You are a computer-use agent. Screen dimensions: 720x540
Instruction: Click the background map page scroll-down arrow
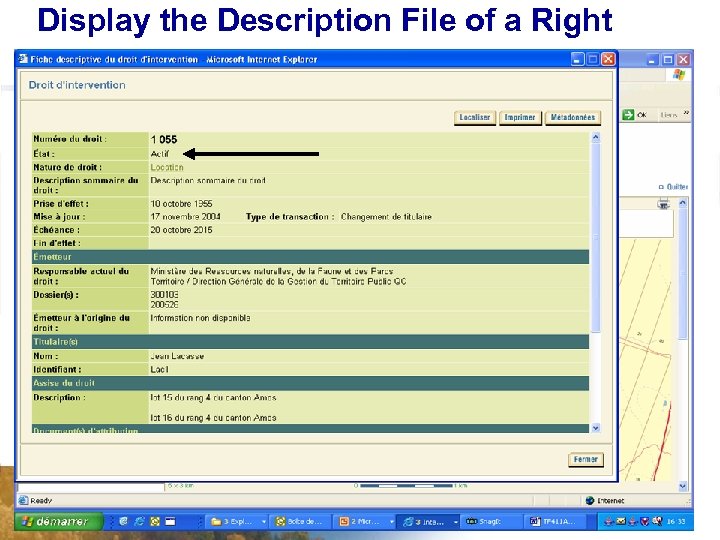pos(683,486)
